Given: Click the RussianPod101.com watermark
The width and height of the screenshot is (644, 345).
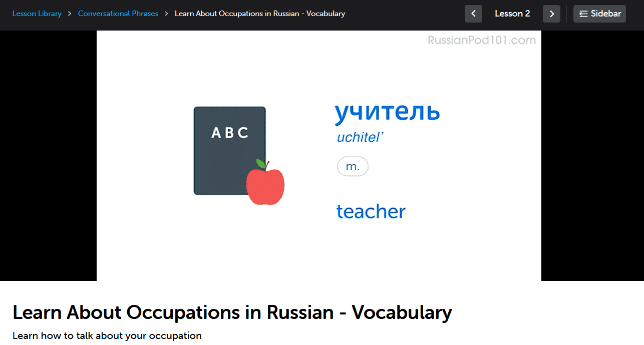Looking at the screenshot, I should click(481, 41).
